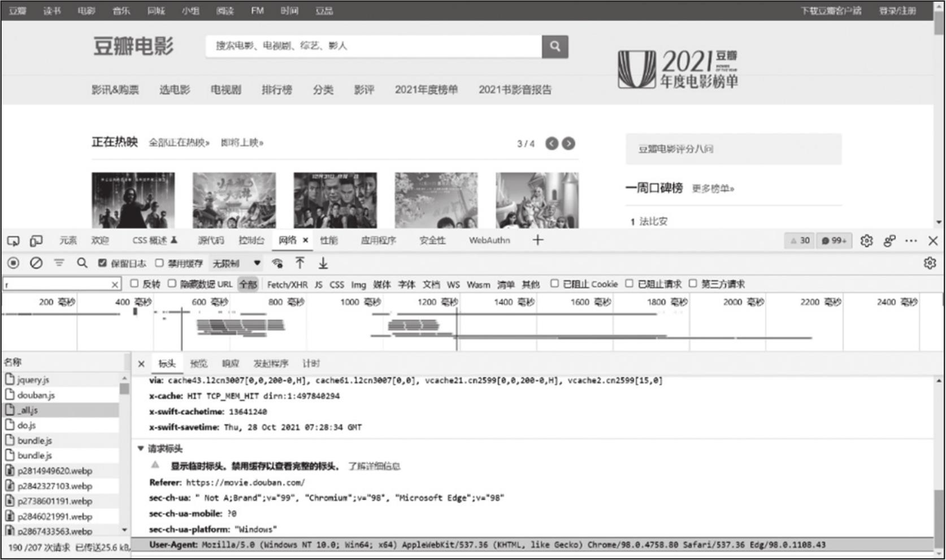The width and height of the screenshot is (946, 560).
Task: Go to next slide in 正在热映 carousel
Action: click(x=569, y=144)
